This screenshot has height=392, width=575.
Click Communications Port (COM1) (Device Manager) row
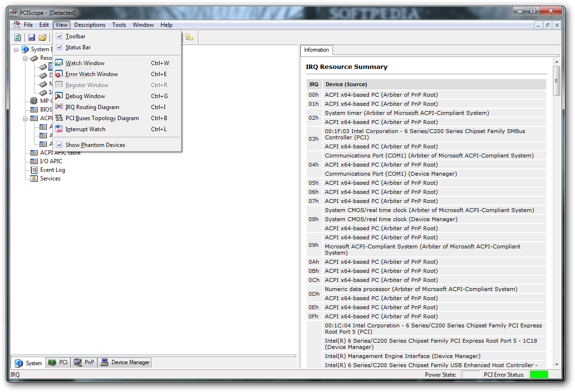(x=435, y=174)
